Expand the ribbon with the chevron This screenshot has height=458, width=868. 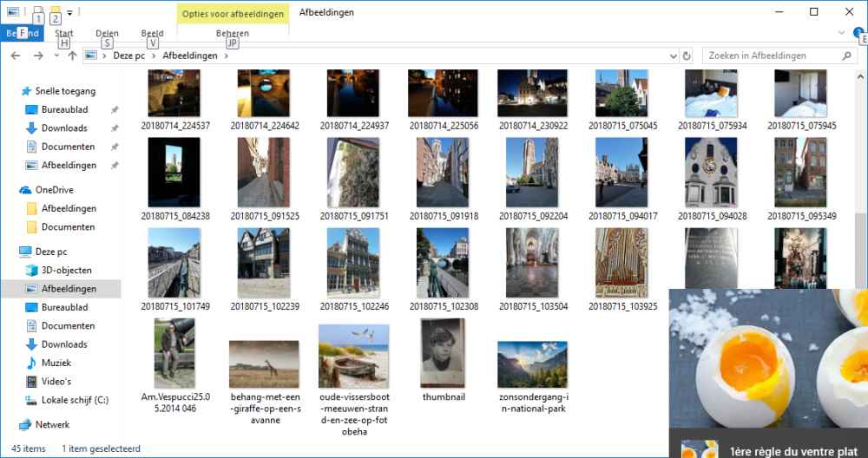coord(842,33)
